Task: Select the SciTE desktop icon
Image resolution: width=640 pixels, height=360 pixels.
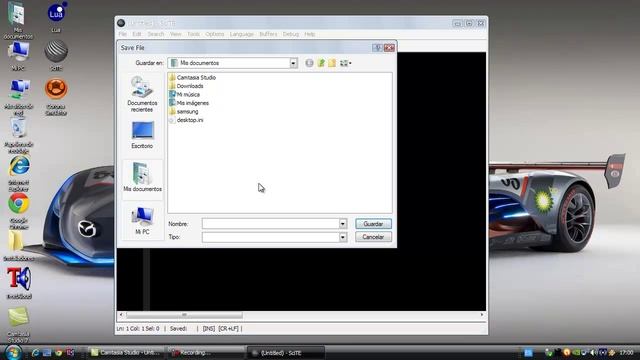Action: point(56,56)
